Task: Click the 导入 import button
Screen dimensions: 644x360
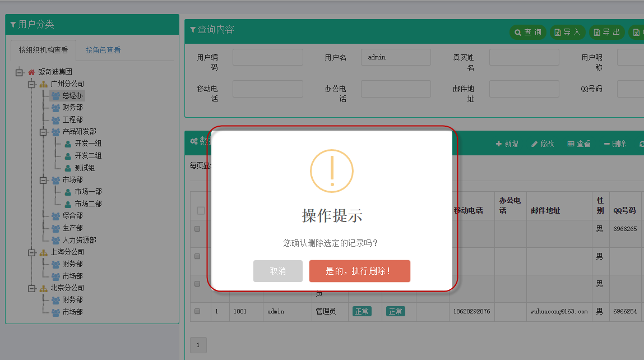Action: 567,33
